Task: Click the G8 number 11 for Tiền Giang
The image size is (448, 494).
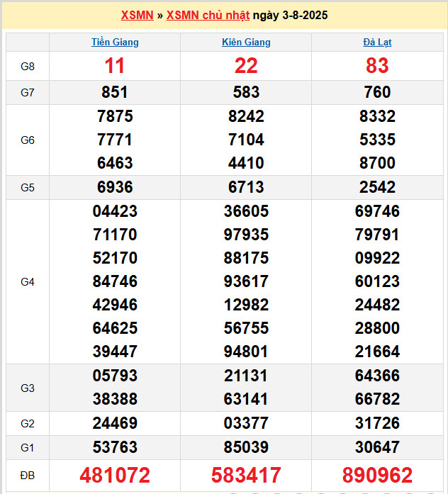Action: 115,66
